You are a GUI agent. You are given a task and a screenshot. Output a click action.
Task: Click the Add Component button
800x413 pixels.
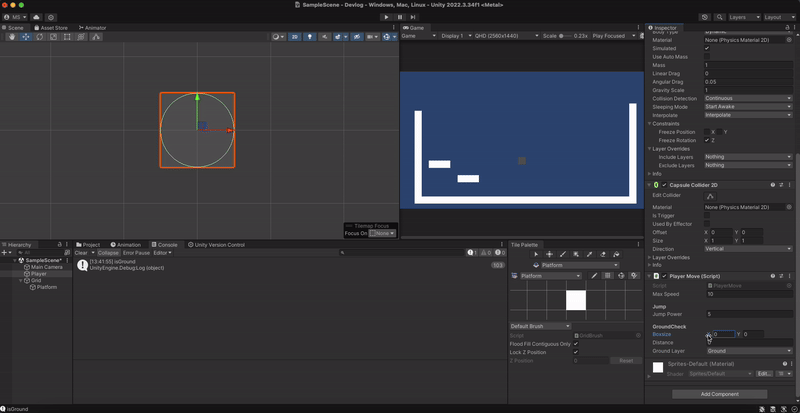pyautogui.click(x=720, y=394)
